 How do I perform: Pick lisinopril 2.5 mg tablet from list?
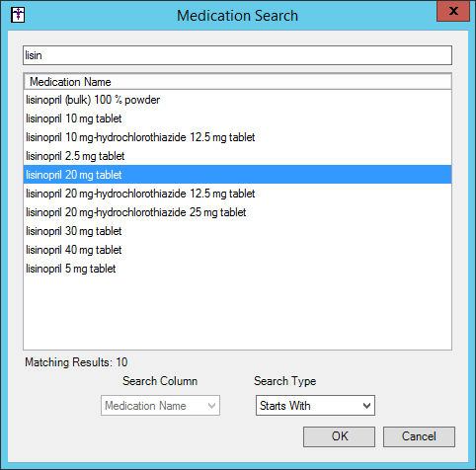[237, 156]
